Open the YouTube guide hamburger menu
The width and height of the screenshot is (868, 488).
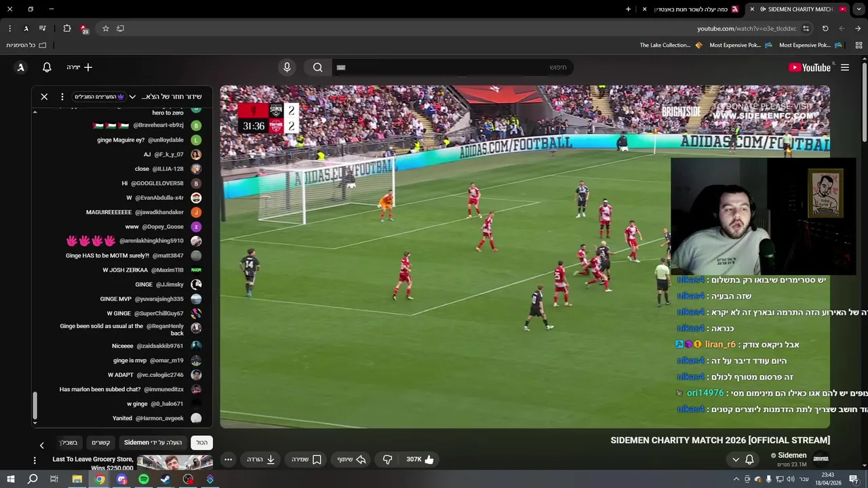point(845,67)
